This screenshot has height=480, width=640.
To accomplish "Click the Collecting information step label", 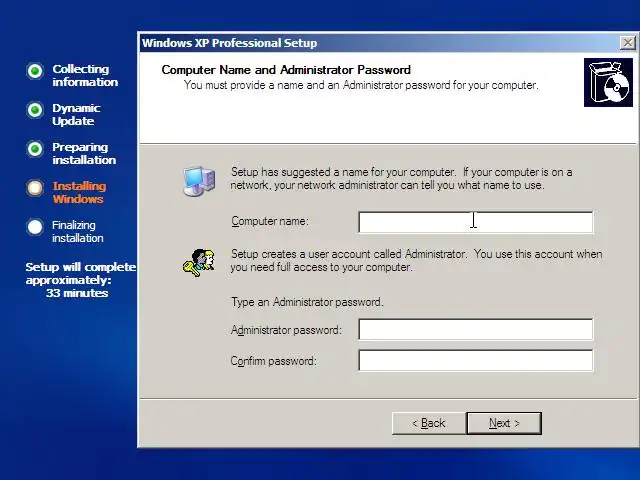I will pos(85,76).
